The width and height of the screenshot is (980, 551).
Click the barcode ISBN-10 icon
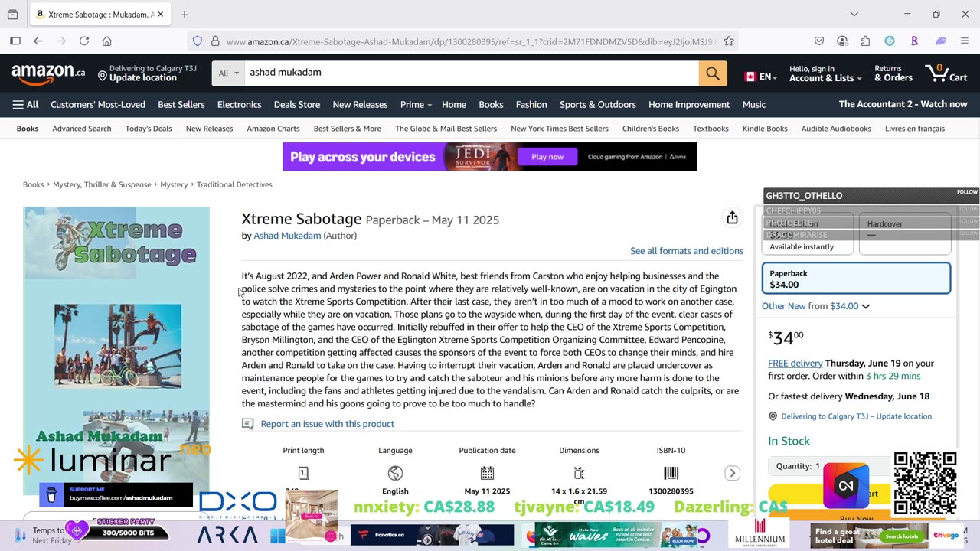point(671,473)
